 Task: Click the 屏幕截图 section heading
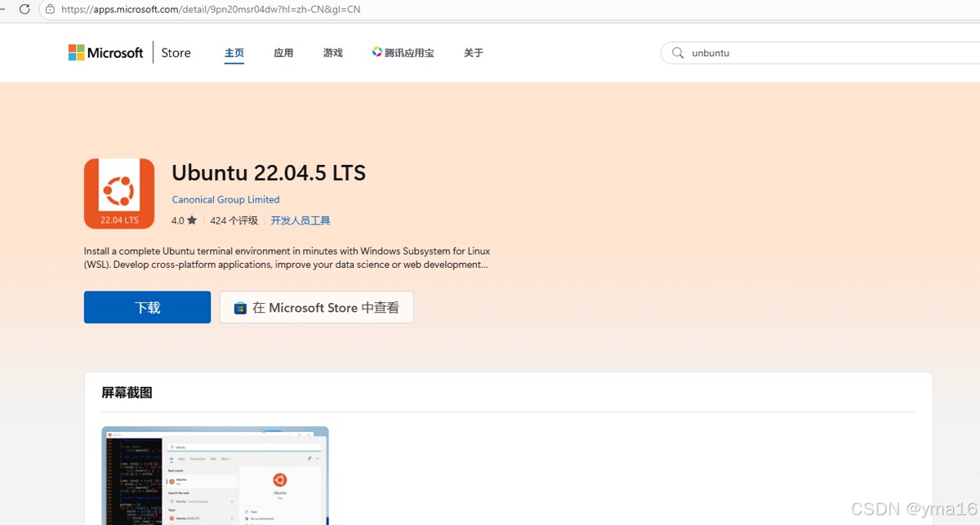coord(127,393)
